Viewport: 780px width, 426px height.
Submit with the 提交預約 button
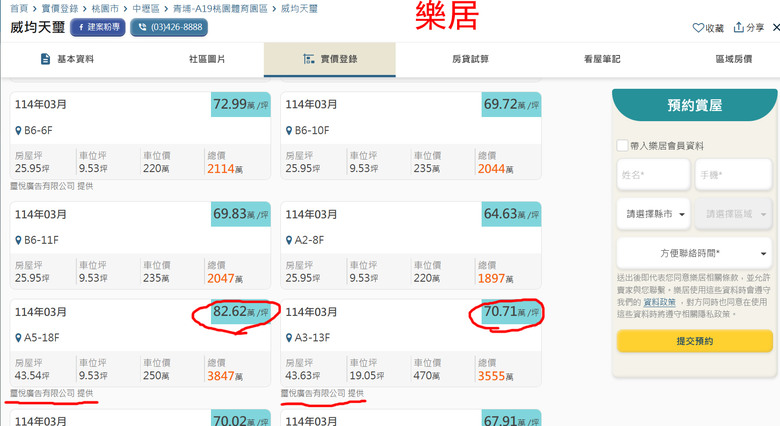coord(694,341)
